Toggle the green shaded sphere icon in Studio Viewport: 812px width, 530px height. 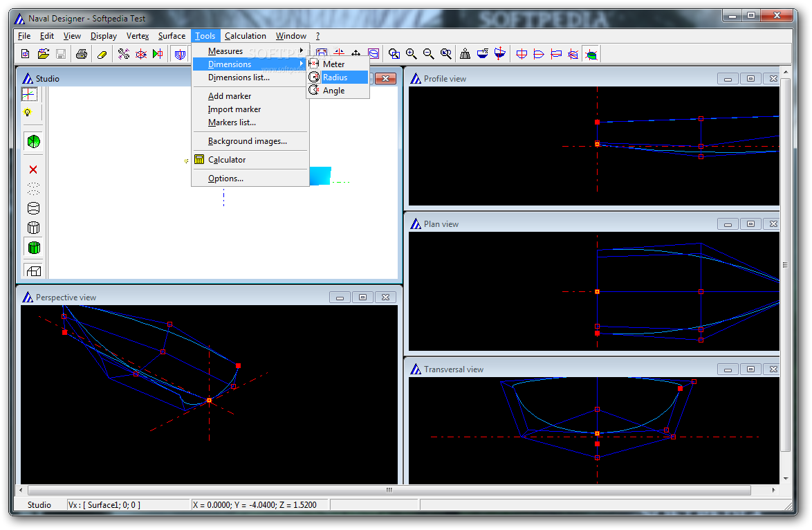34,141
